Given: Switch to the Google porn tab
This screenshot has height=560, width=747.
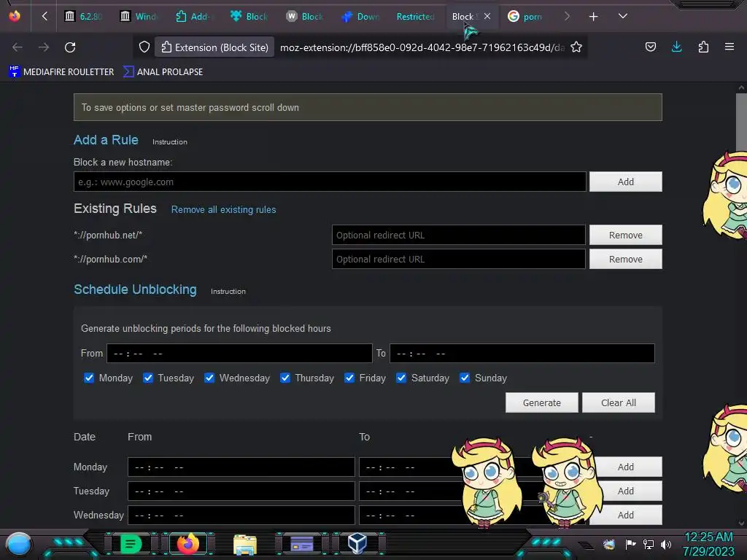Looking at the screenshot, I should [525, 17].
